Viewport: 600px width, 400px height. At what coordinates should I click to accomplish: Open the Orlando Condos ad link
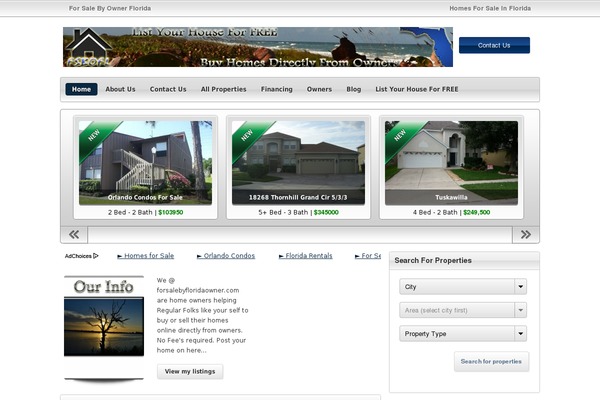click(x=226, y=256)
